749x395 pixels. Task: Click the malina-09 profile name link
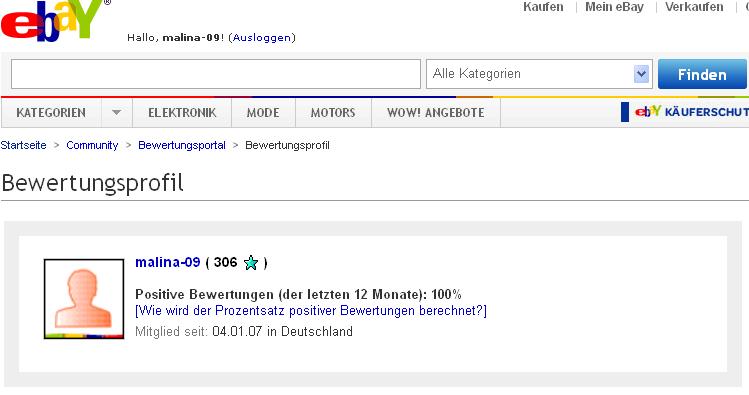point(168,262)
